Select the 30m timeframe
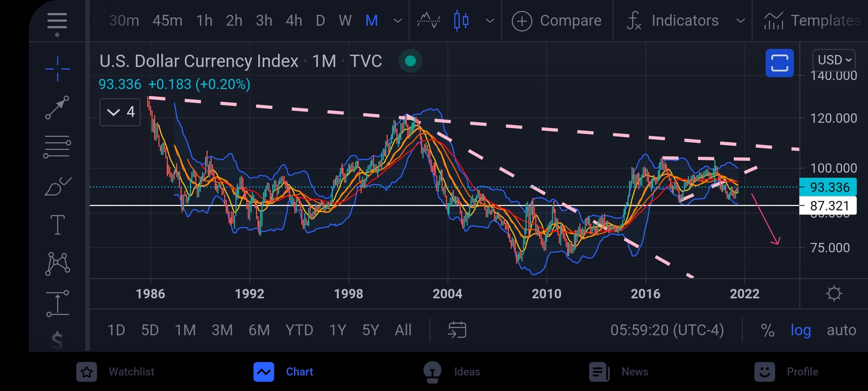This screenshot has width=868, height=391. pyautogui.click(x=124, y=20)
